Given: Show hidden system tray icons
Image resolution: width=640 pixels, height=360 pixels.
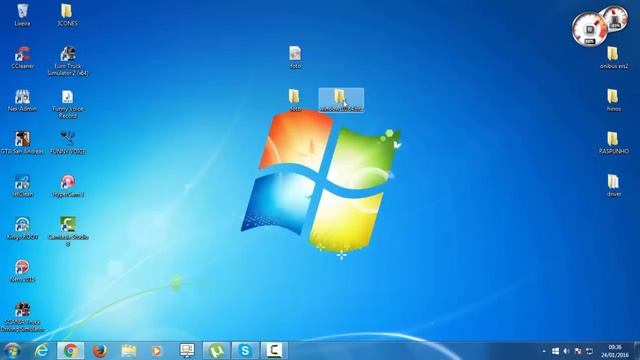Looking at the screenshot, I should (x=544, y=351).
